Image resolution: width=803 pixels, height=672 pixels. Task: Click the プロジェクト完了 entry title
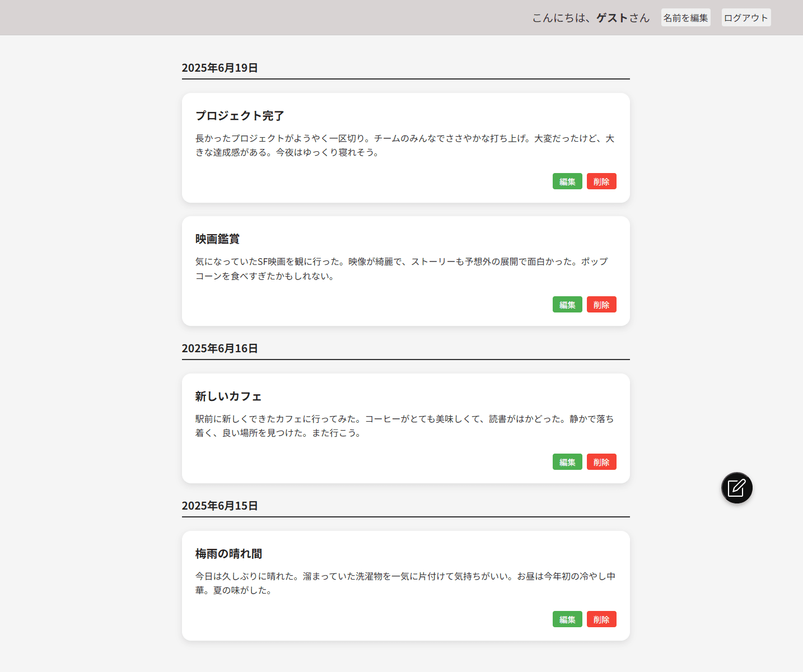[240, 116]
